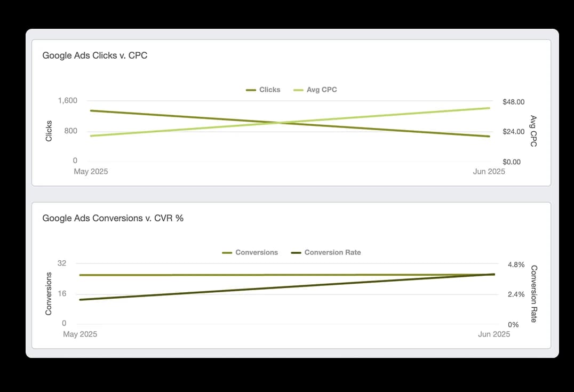The image size is (574, 392).
Task: Toggle the Avg CPC legend label
Action: pos(322,90)
